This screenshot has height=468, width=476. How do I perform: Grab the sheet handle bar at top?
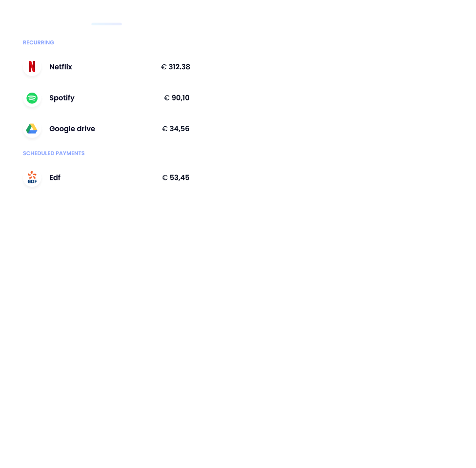pos(106,24)
